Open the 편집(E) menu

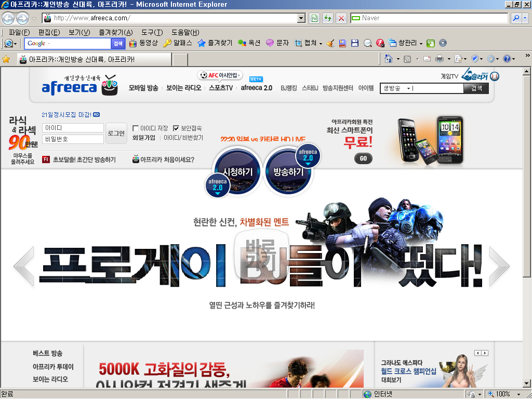click(49, 32)
